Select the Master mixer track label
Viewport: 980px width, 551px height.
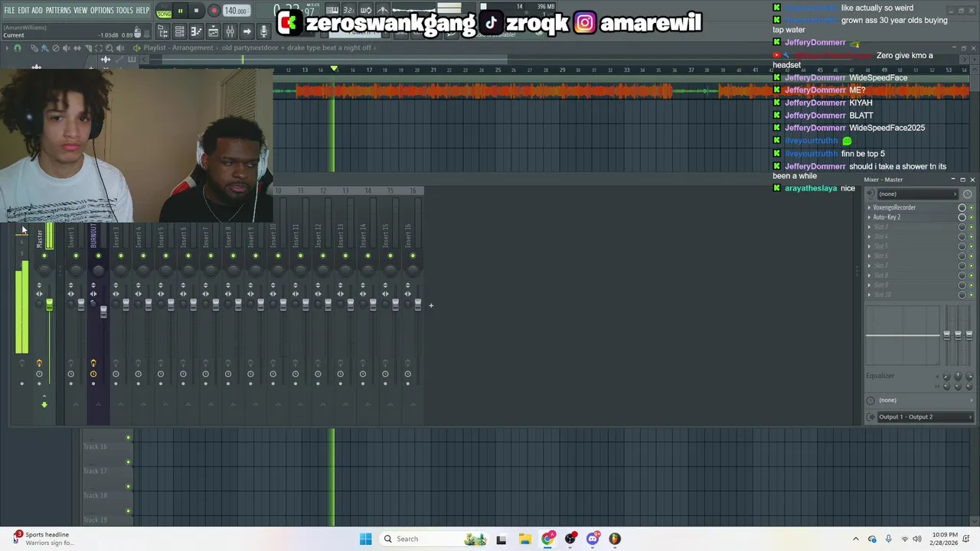click(40, 238)
